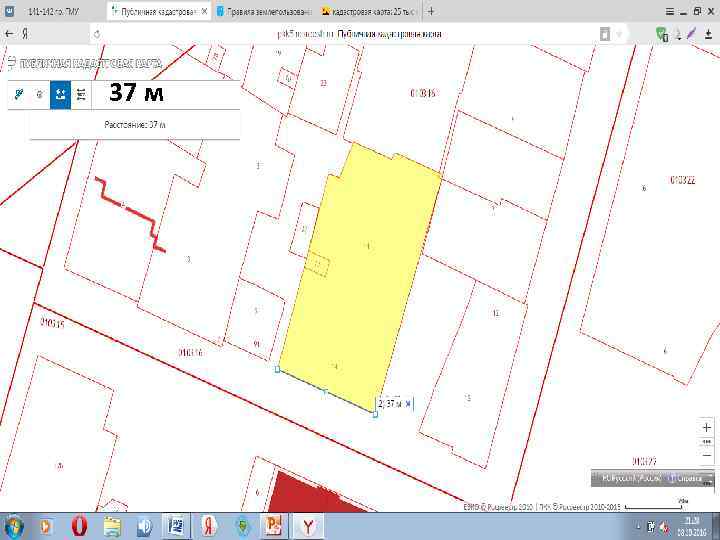Open the file explorer taskbar icon

[x=112, y=527]
